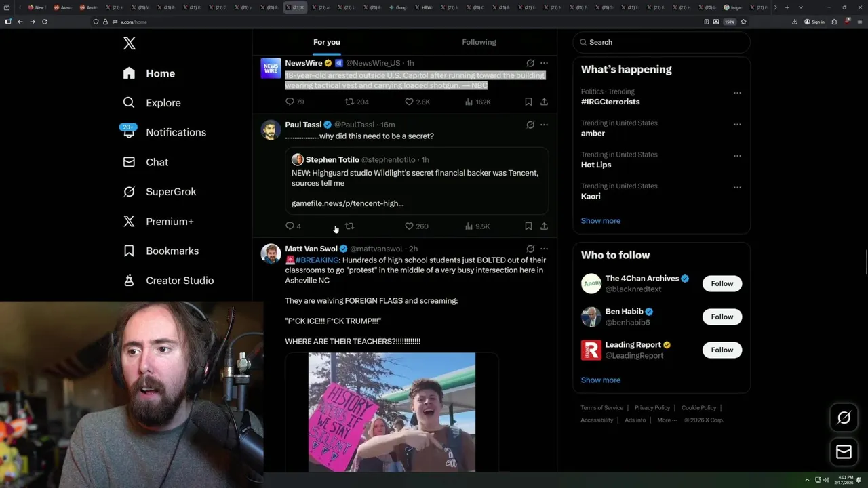Switch to the For you tab

(x=327, y=42)
